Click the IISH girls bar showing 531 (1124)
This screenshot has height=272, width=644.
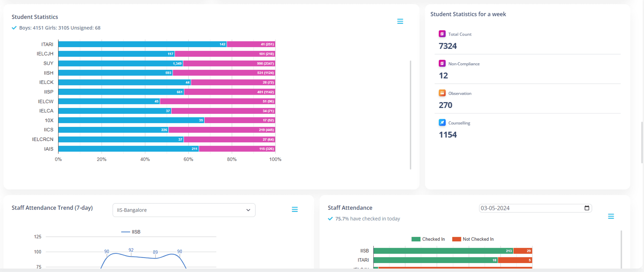[224, 73]
